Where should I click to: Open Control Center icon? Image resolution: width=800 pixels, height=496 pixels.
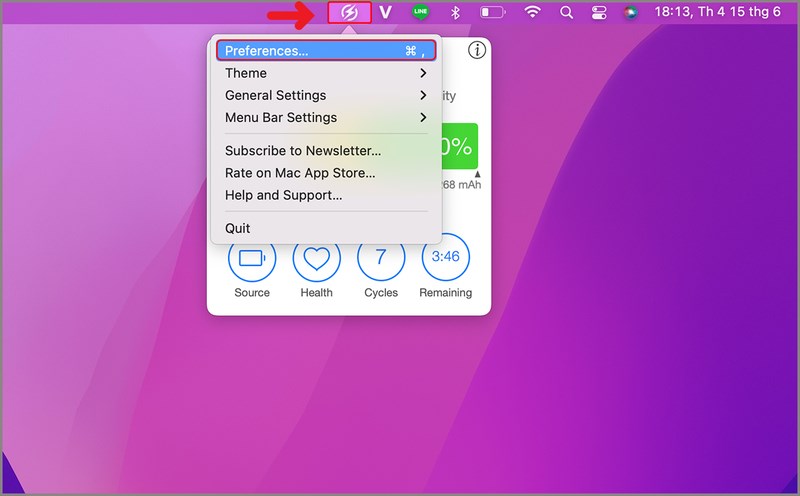pyautogui.click(x=599, y=13)
